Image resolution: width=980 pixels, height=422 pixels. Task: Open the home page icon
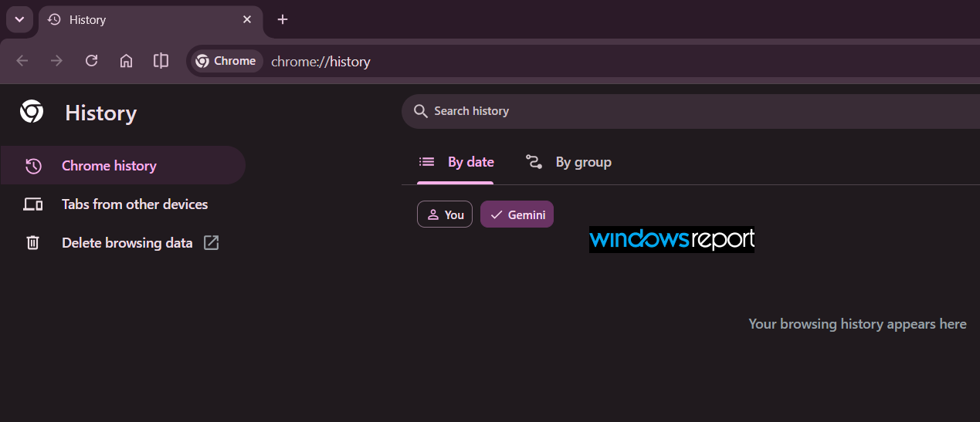tap(126, 61)
